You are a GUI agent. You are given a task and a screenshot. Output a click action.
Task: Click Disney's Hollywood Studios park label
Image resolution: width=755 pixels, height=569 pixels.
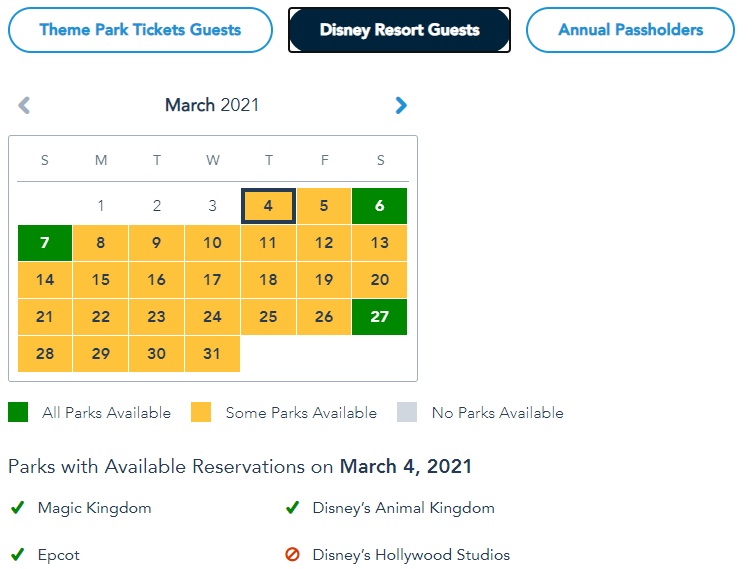pos(411,555)
